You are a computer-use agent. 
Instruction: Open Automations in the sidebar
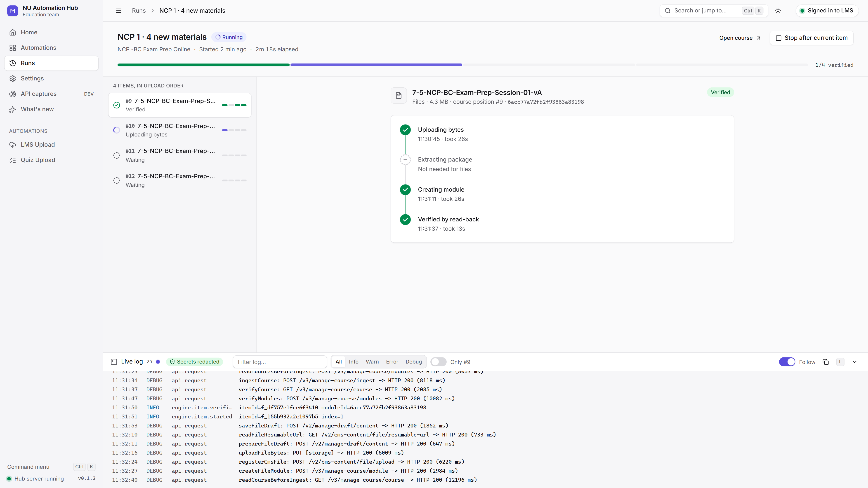click(51, 48)
